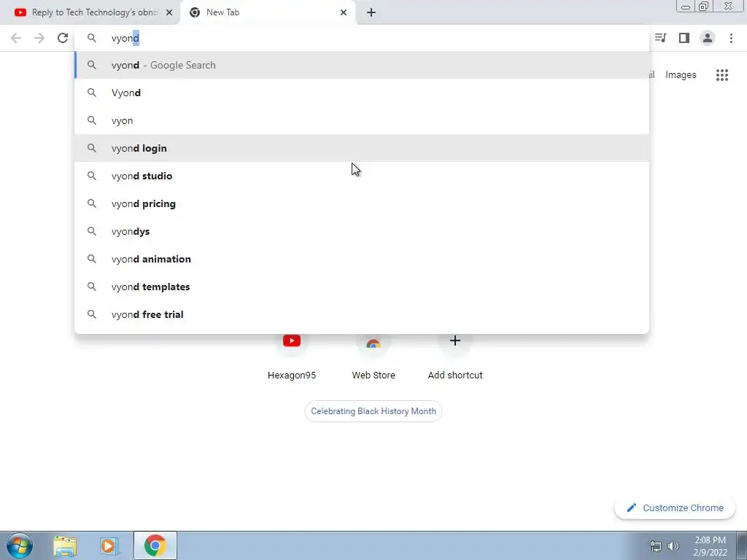This screenshot has width=747, height=560.
Task: Click the Customize Chrome button
Action: [675, 508]
